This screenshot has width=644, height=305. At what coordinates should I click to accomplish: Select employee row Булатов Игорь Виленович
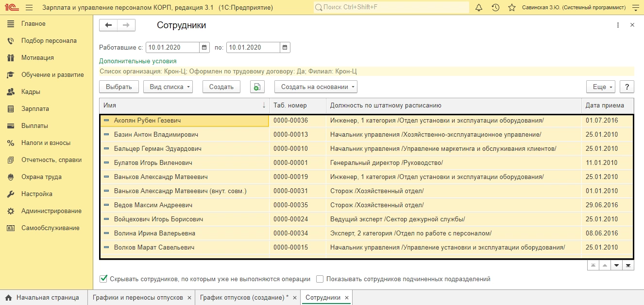tap(153, 162)
